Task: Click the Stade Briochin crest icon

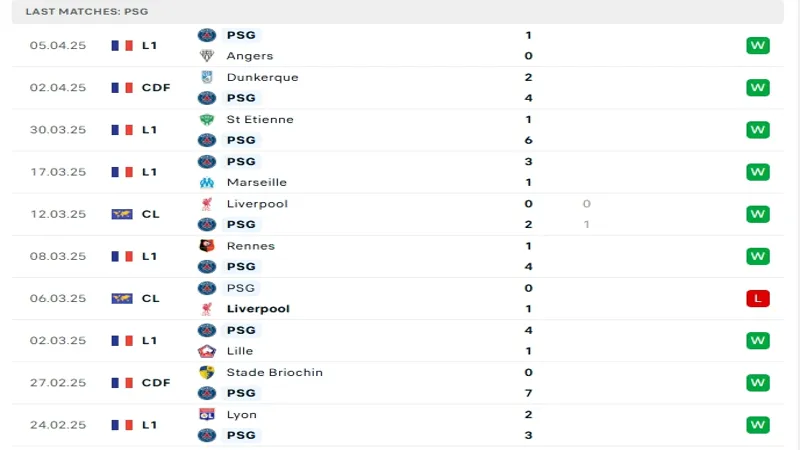Action: pos(207,372)
